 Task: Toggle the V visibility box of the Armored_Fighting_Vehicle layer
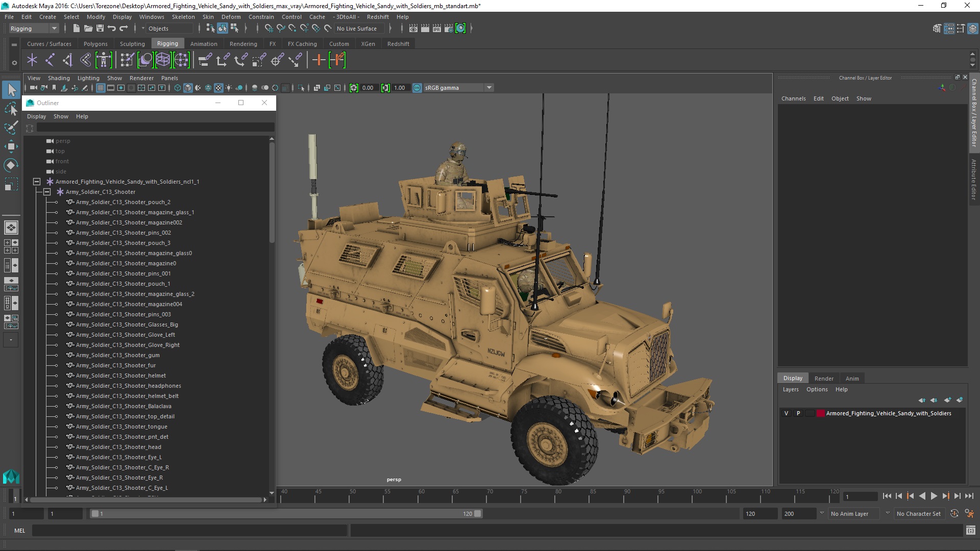(786, 413)
